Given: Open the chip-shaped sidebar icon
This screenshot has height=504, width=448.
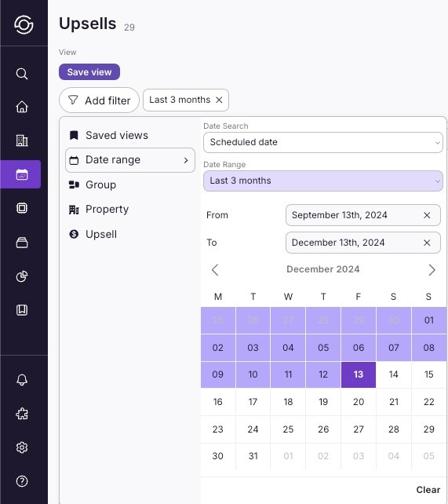Looking at the screenshot, I should [x=22, y=208].
